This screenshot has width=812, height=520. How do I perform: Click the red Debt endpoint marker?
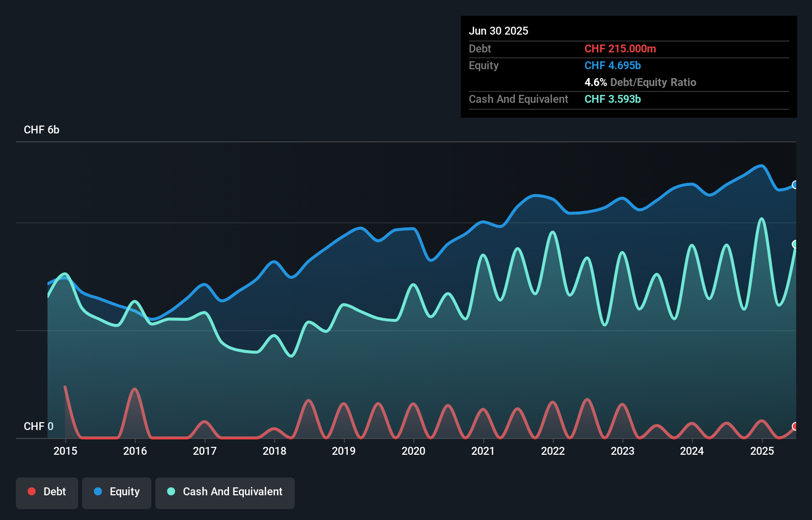(795, 426)
